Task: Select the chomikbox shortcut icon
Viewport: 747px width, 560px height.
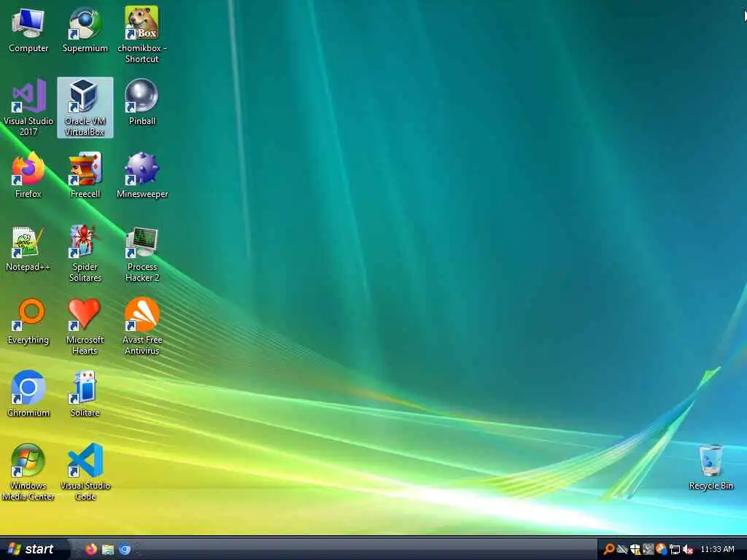Action: [142, 35]
